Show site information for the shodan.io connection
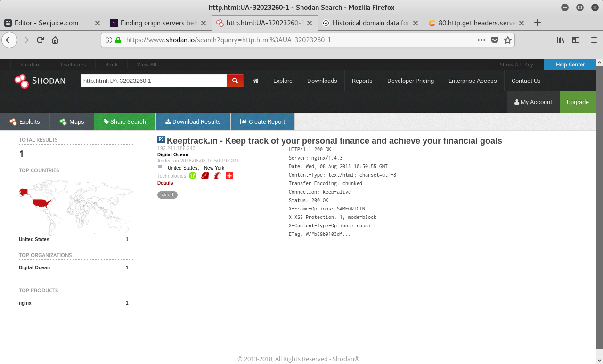 (109, 40)
